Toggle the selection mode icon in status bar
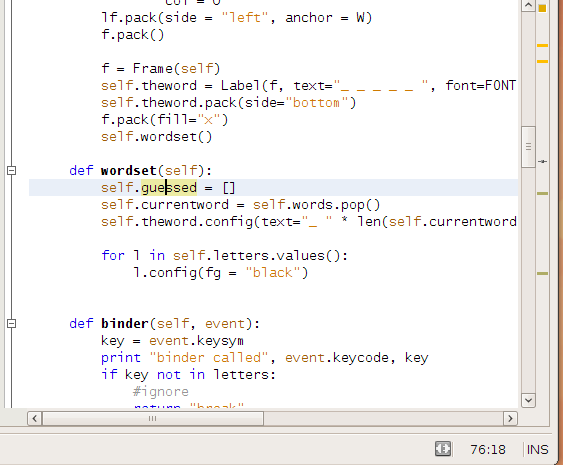 [443, 449]
